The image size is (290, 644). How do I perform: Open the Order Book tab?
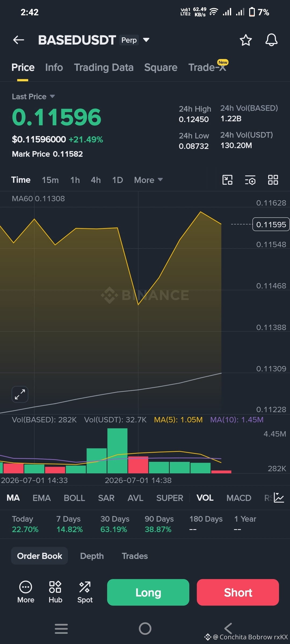tap(39, 556)
